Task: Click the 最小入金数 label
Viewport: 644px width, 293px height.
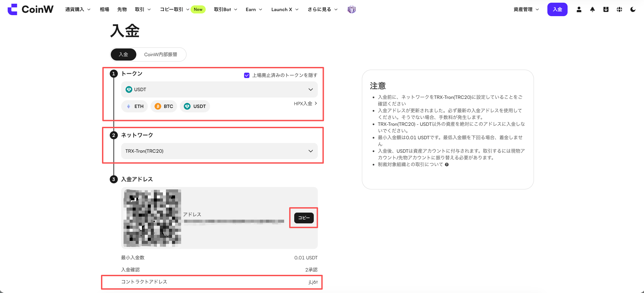Action: (x=133, y=258)
